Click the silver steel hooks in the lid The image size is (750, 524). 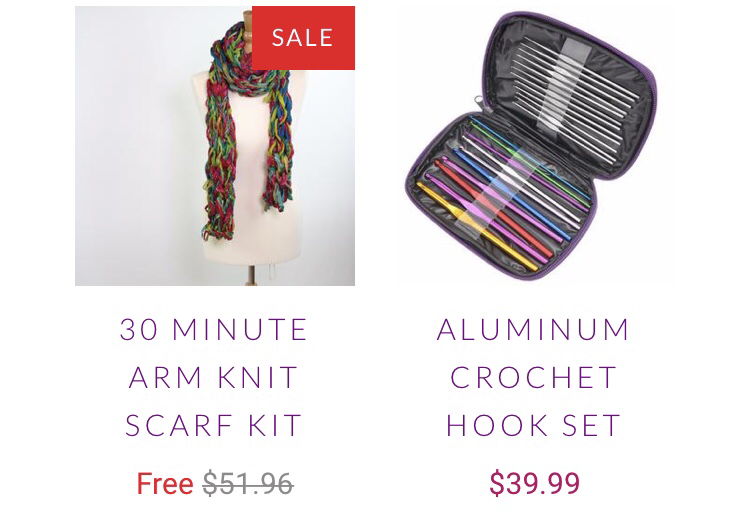click(x=575, y=100)
